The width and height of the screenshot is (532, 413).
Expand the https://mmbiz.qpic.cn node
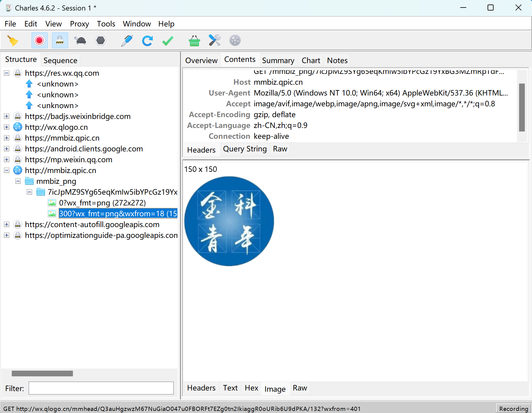coord(7,138)
